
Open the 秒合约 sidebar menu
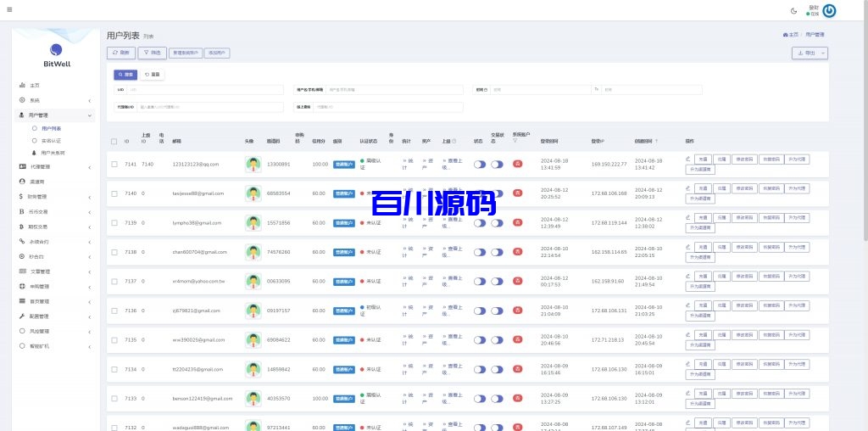tap(54, 256)
